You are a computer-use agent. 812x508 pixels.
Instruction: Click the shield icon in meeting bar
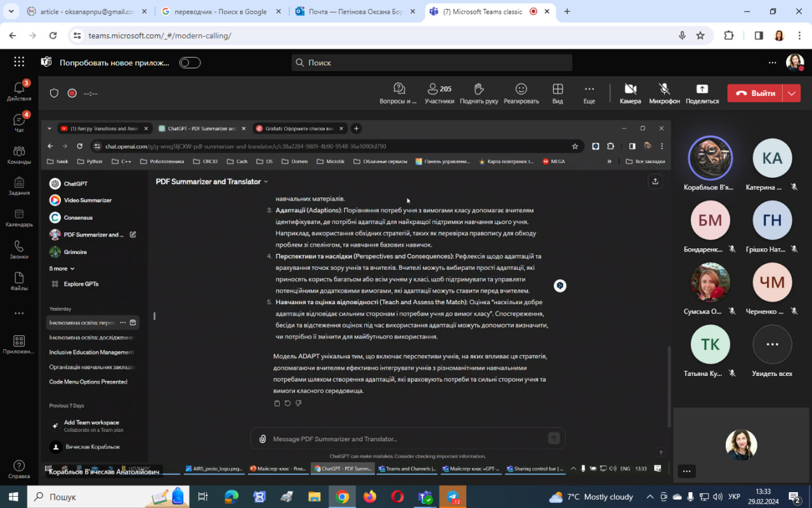click(x=54, y=93)
